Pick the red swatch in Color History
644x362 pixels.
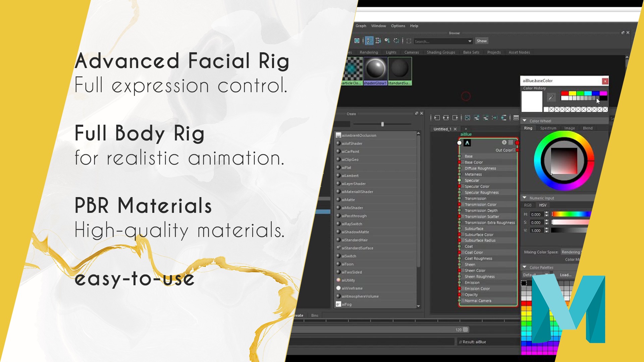pos(564,93)
